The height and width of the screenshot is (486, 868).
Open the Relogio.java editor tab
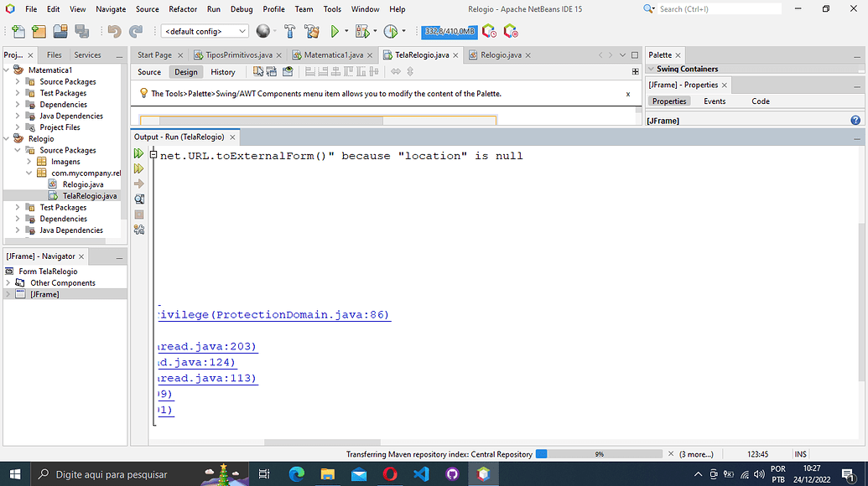pos(498,54)
